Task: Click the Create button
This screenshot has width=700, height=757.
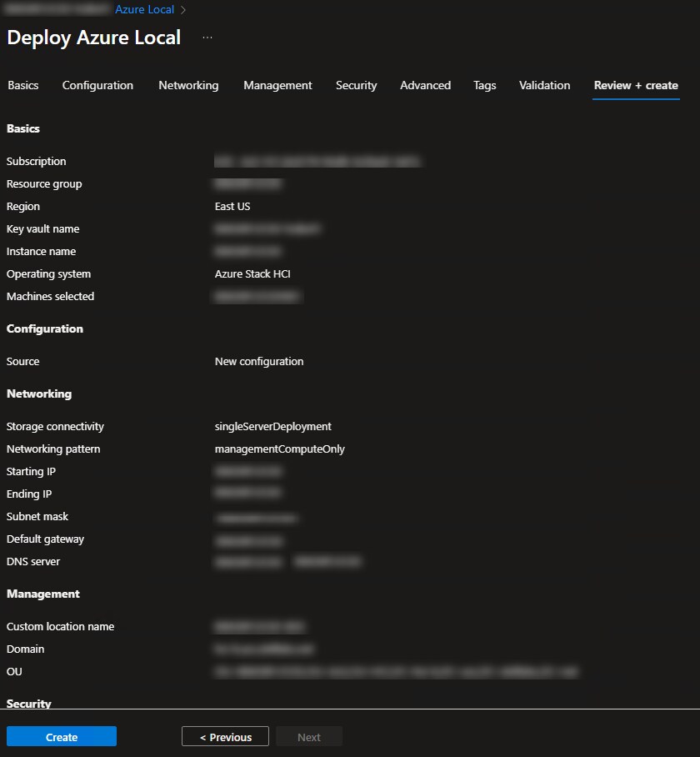Action: pos(62,737)
